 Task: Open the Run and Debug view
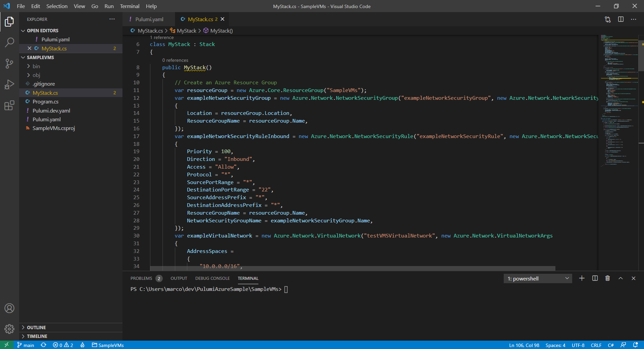point(9,84)
